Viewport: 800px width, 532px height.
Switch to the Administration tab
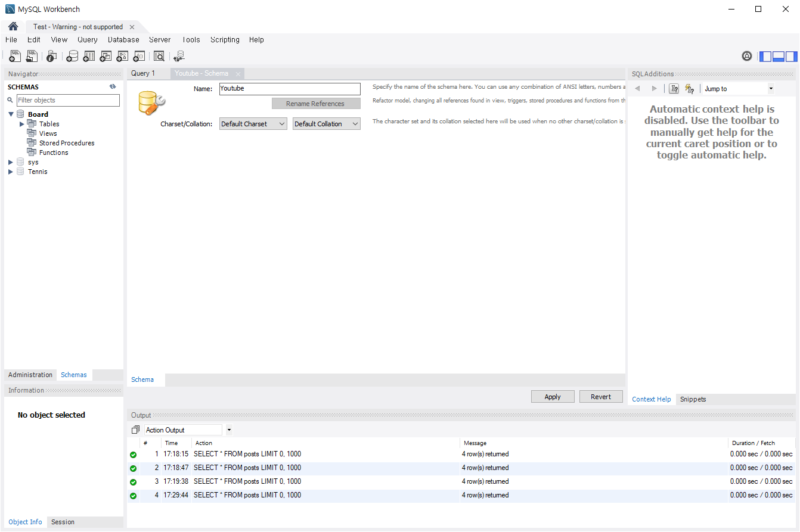30,375
